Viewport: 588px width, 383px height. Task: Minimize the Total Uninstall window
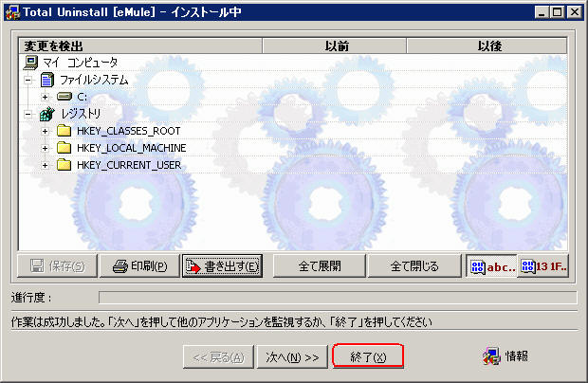click(542, 12)
